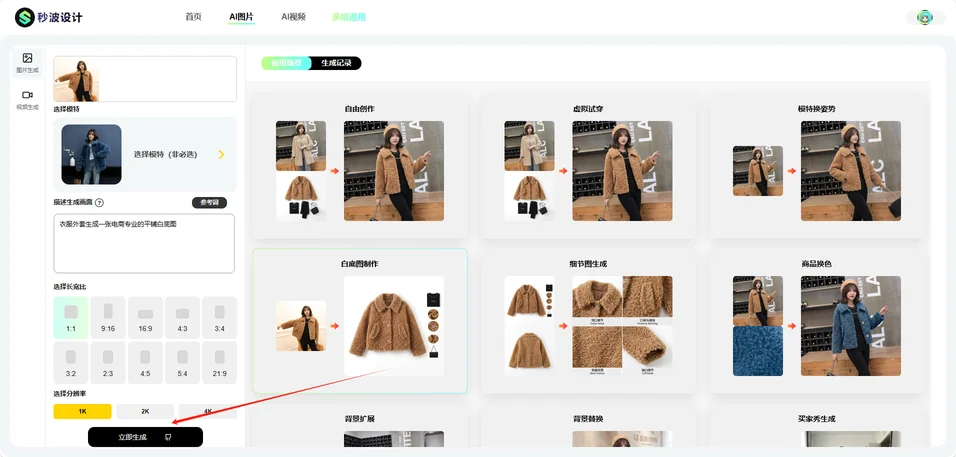
Task: Open the 买家秀生成 scenario card
Action: (817, 427)
